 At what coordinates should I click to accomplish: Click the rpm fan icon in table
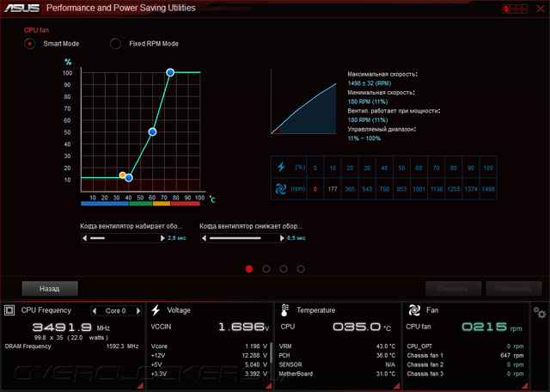coord(281,189)
